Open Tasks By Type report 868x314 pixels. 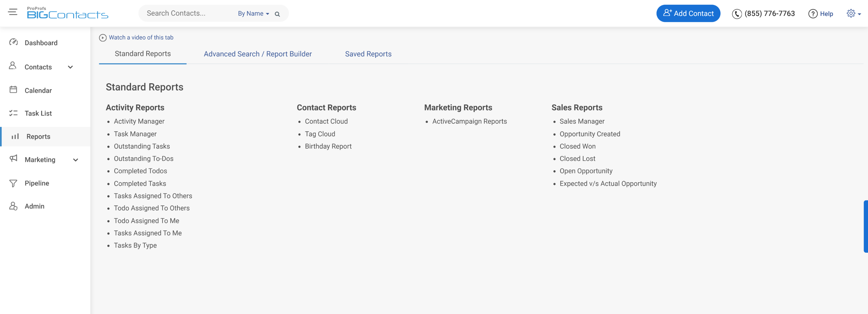pos(135,245)
